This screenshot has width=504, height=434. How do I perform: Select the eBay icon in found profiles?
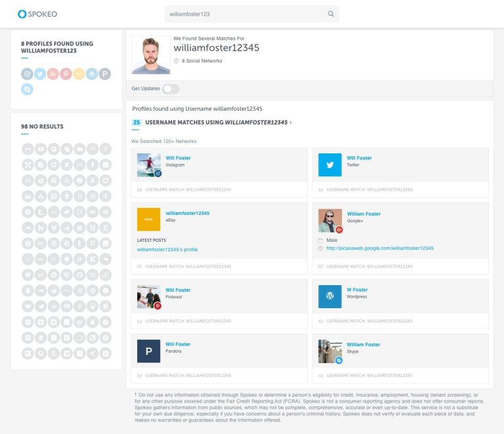(x=79, y=74)
